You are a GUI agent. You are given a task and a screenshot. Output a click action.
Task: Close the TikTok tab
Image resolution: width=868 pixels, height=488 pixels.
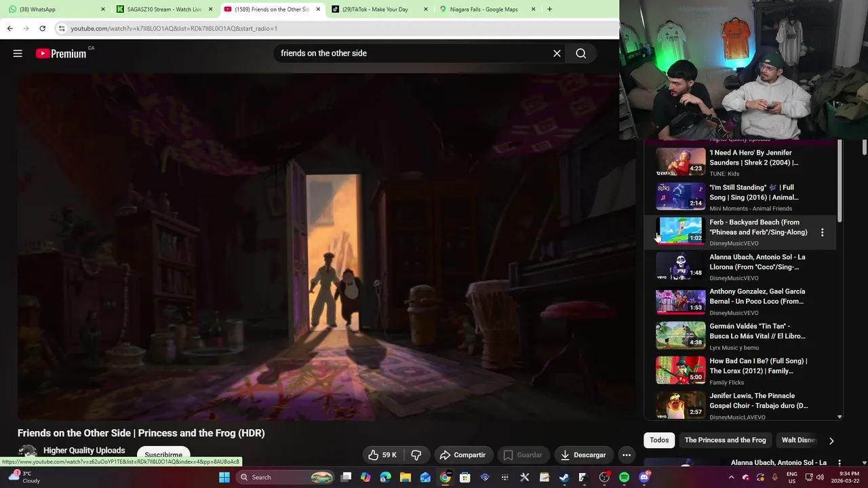426,9
